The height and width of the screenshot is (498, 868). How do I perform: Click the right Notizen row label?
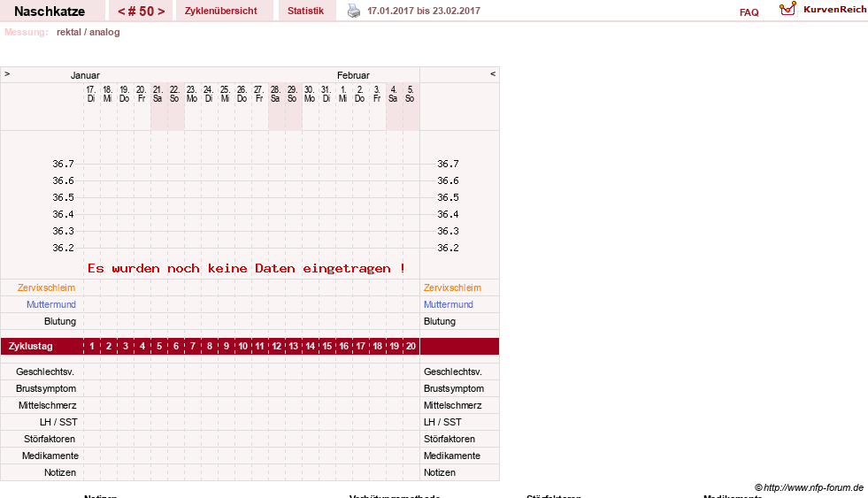(440, 472)
